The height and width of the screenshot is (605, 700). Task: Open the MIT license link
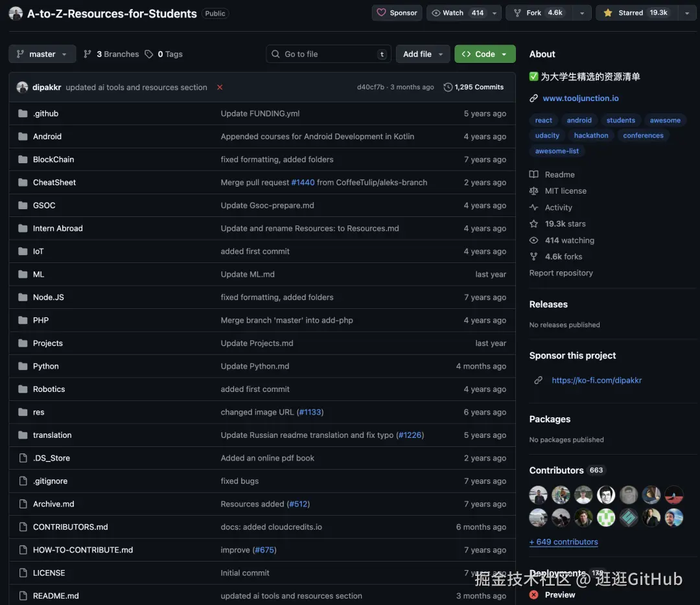pos(558,191)
